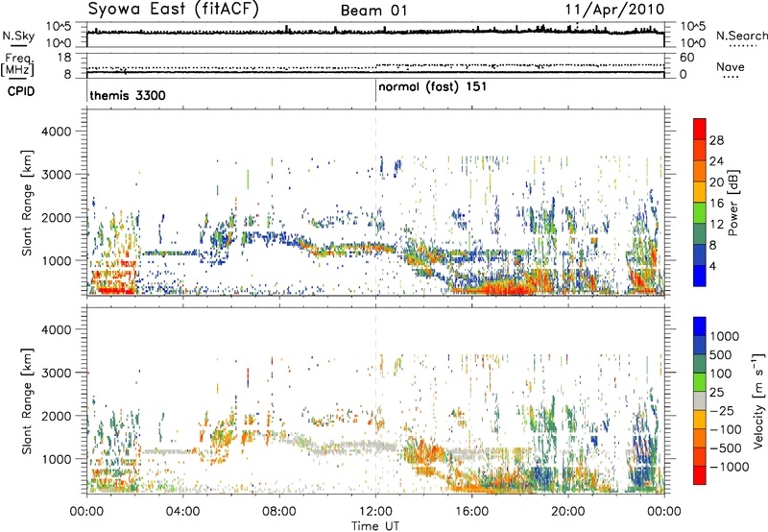Click the solid line sample under N.Sky
The height and width of the screenshot is (532, 768).
(x=18, y=46)
